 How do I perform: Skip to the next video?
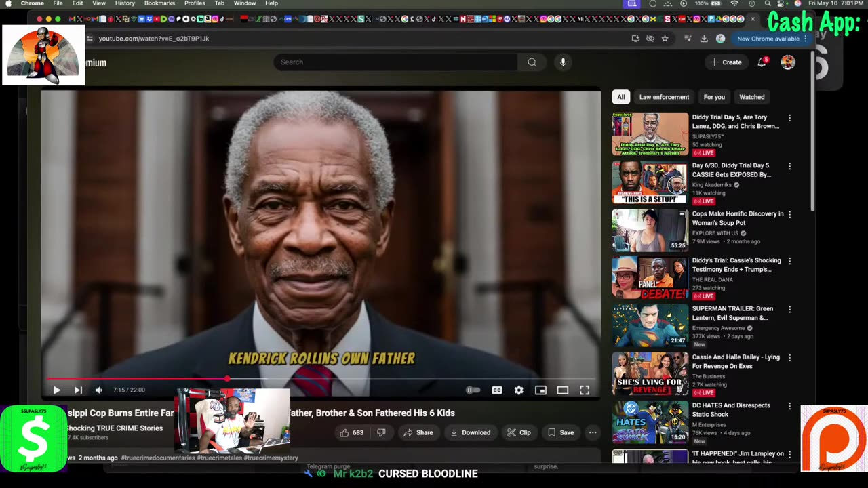tap(78, 390)
